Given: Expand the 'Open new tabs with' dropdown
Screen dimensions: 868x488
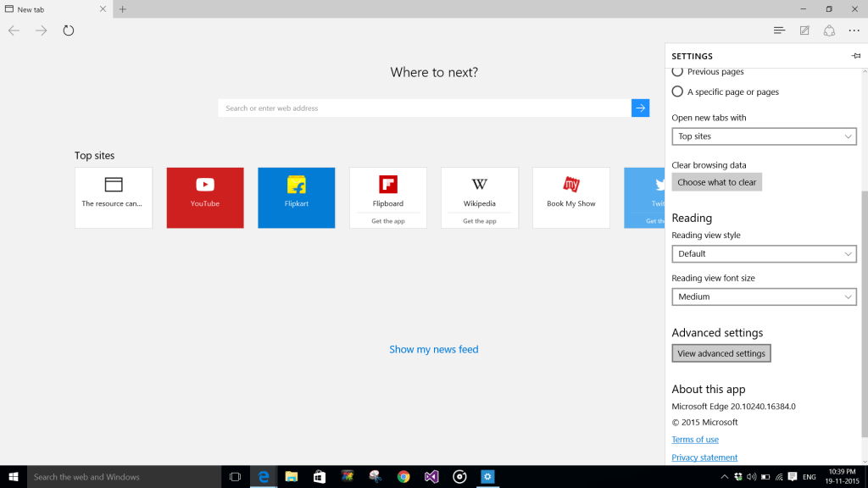Looking at the screenshot, I should point(764,136).
